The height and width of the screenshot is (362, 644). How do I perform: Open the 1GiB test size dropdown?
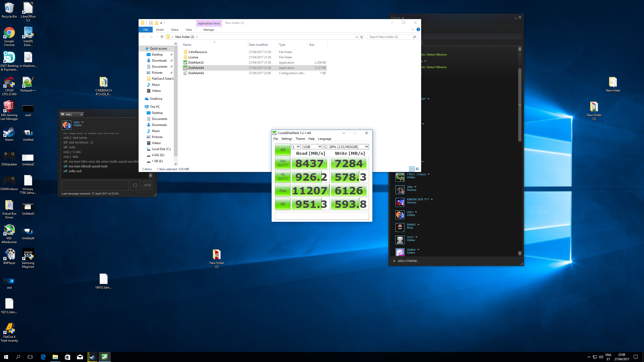click(x=312, y=147)
